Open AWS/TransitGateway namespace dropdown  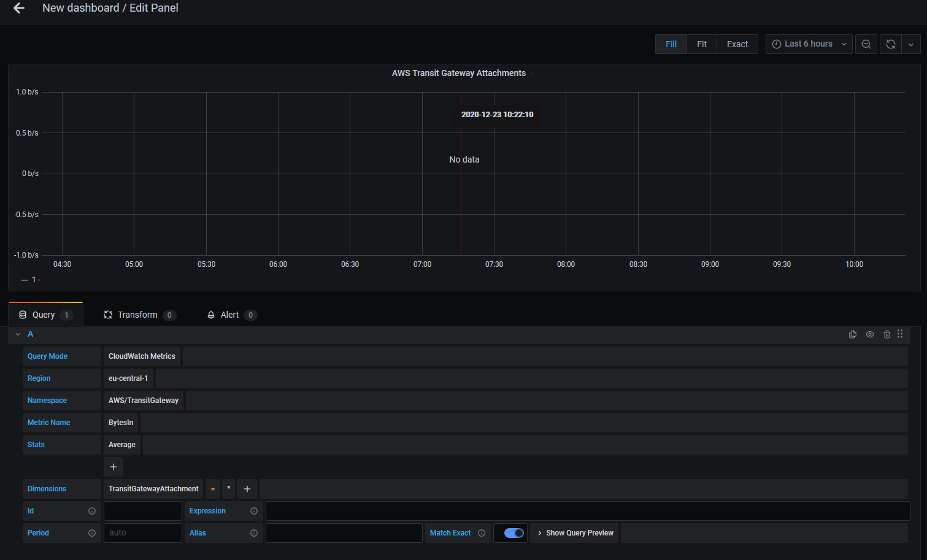tap(144, 401)
